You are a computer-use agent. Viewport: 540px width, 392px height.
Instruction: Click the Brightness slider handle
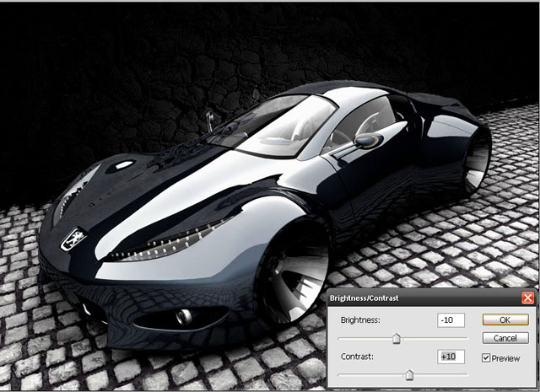click(397, 338)
